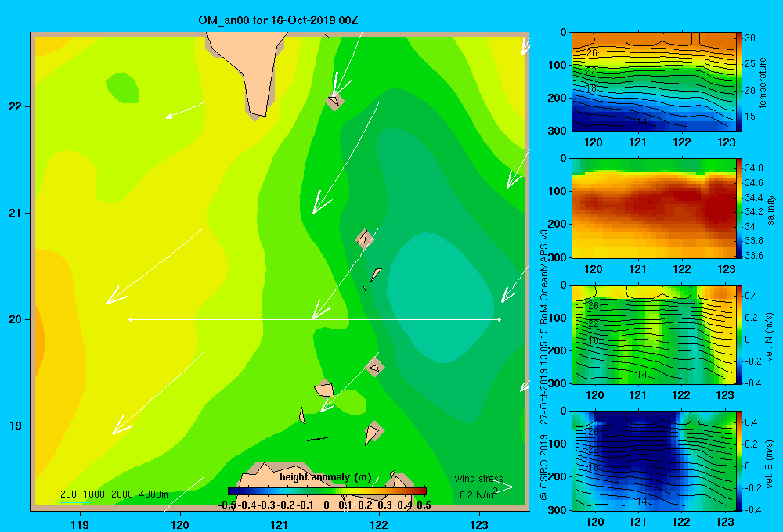Screen dimensions: 783x532
Task: Open the eastward velocity section plot
Action: [654, 461]
